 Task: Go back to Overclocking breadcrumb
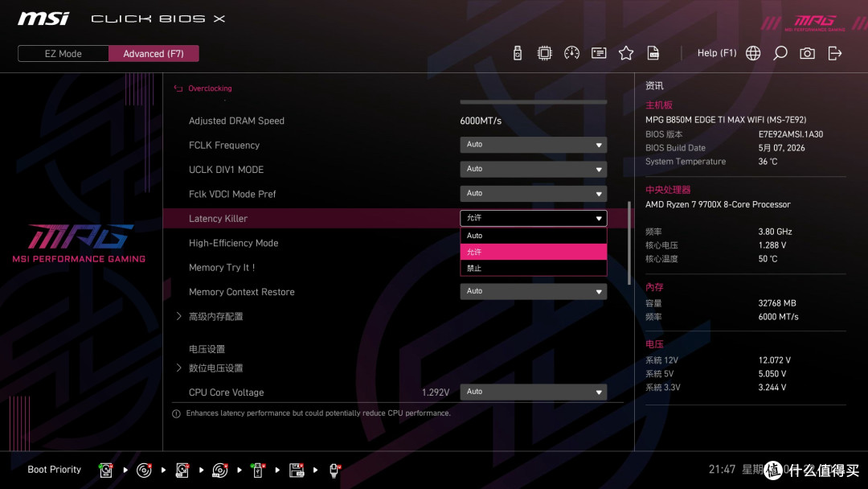pyautogui.click(x=210, y=88)
